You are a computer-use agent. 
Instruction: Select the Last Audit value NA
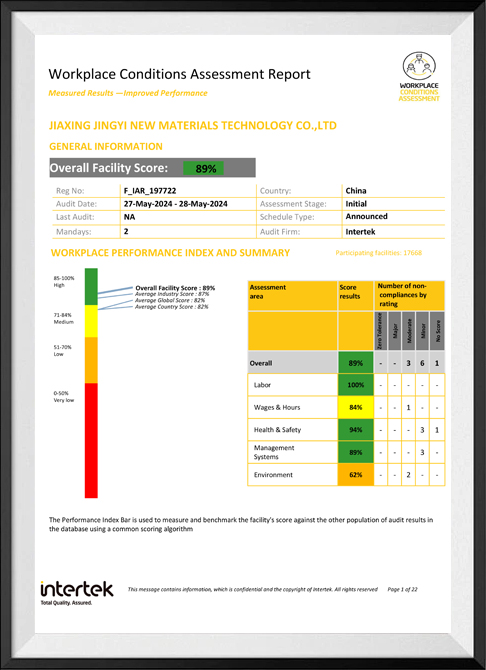click(130, 217)
